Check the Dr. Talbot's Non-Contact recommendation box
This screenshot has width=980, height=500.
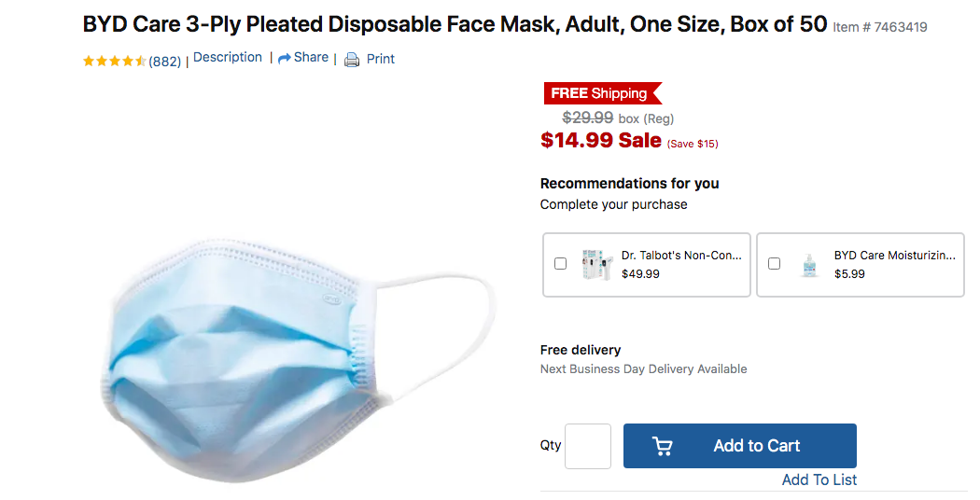[560, 264]
